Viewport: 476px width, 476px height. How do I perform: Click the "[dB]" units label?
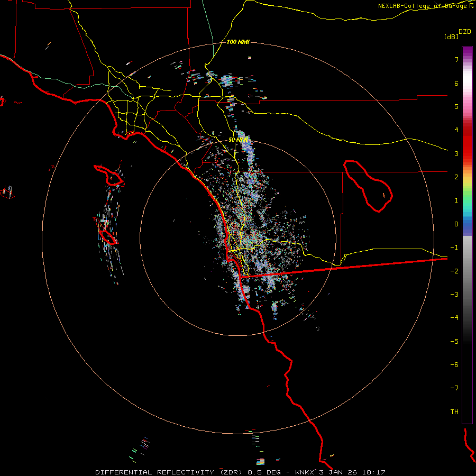coord(451,36)
